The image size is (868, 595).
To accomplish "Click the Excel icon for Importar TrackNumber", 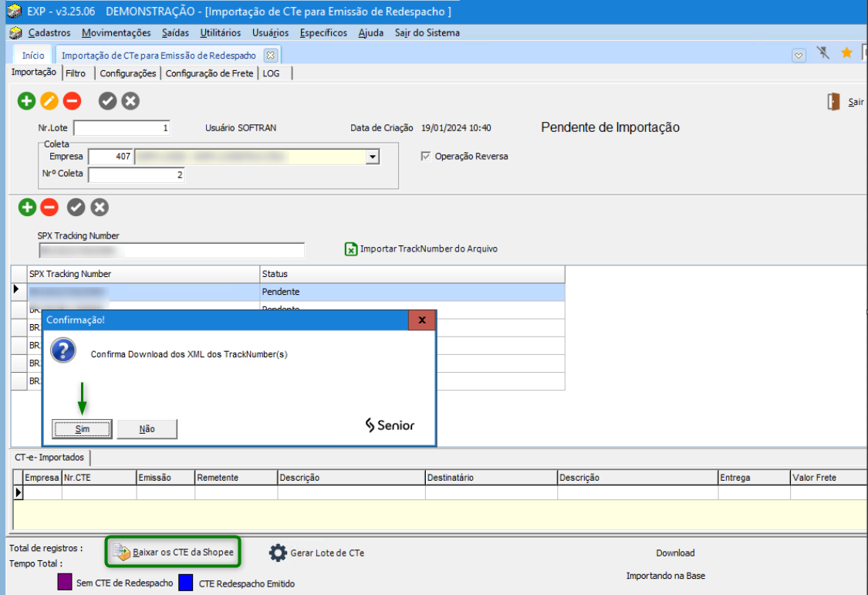I will tap(351, 249).
